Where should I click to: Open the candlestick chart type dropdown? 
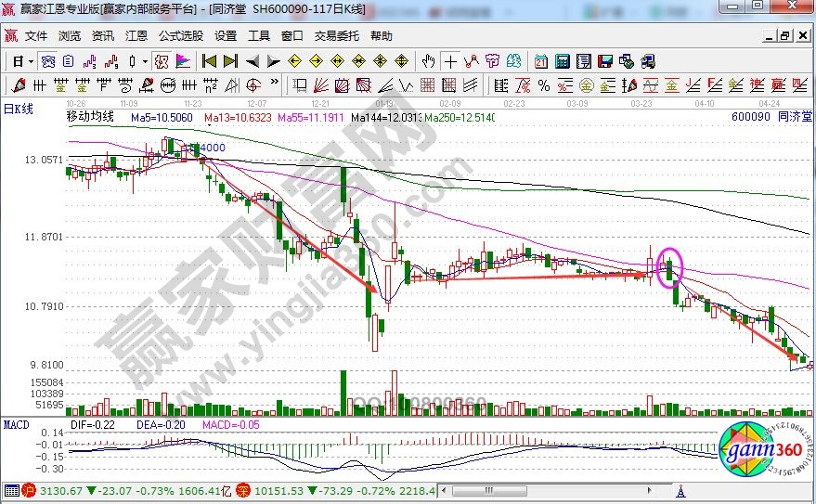145,61
